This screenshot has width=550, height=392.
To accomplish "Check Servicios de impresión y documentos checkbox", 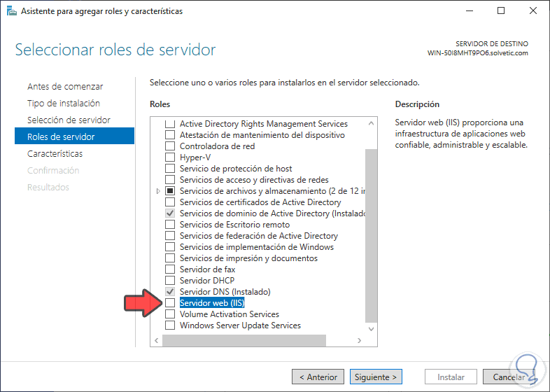I will tap(170, 258).
